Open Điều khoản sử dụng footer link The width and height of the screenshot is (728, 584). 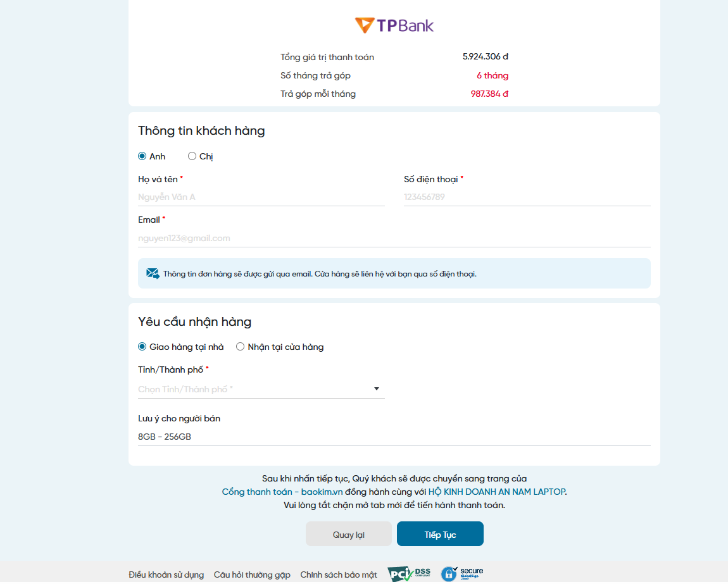coord(166,575)
